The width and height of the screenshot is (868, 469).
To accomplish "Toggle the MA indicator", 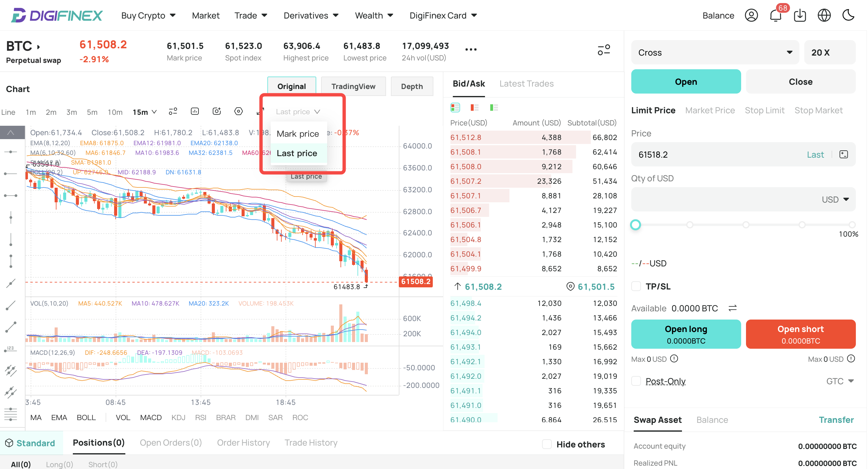I will coord(36,417).
